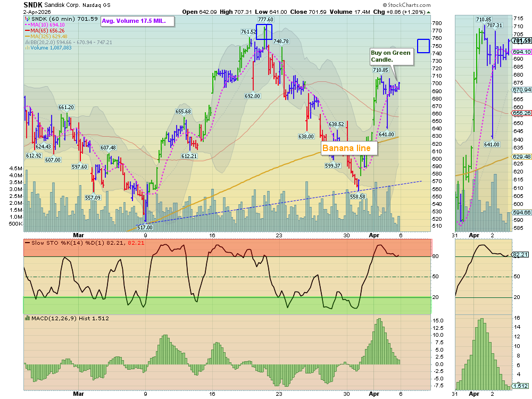
Task: Click the SNDK price bar legend icon
Action: pyautogui.click(x=27, y=19)
